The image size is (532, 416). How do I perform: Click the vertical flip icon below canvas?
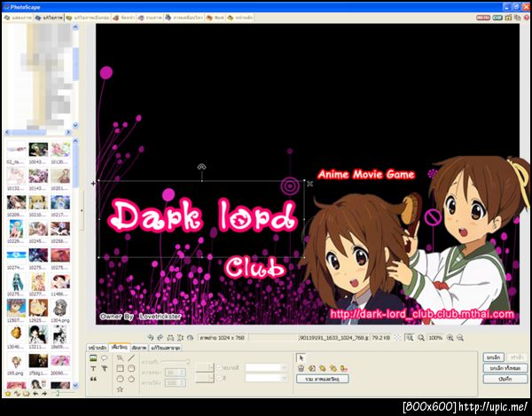[180, 338]
